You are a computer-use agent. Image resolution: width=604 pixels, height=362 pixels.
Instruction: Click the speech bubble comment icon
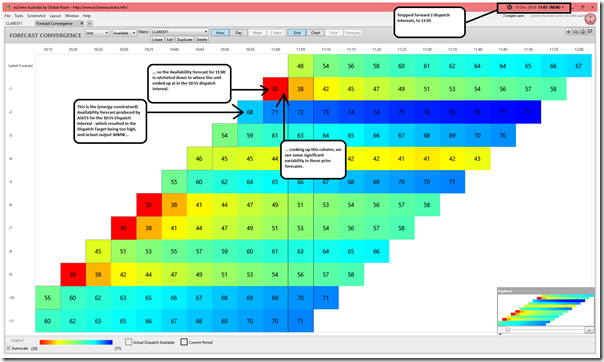tap(590, 32)
